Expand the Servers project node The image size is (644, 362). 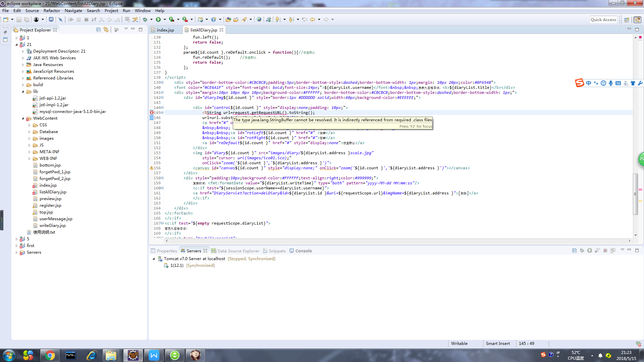(16, 252)
